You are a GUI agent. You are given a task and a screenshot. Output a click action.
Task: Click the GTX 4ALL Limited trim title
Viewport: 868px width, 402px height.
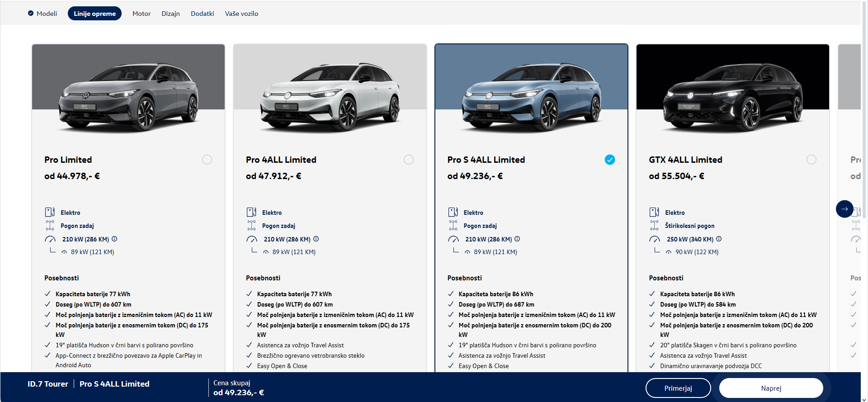[686, 160]
